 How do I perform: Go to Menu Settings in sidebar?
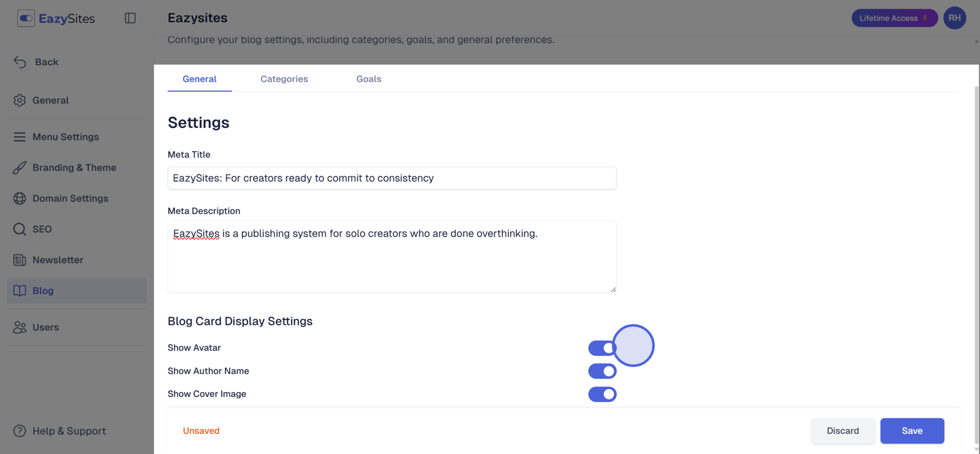click(x=77, y=137)
